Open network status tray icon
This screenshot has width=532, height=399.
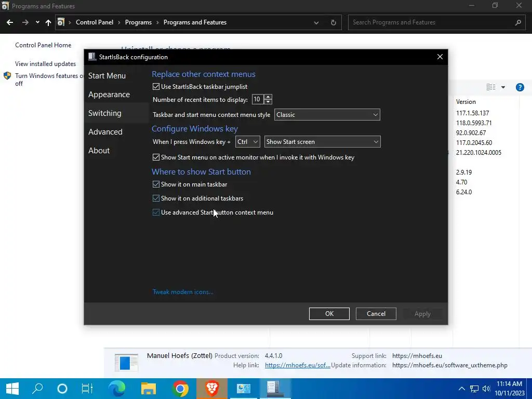tap(474, 389)
